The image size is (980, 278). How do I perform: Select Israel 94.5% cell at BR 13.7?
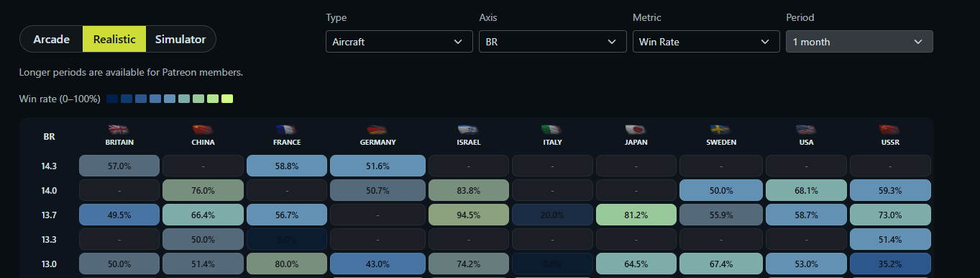(468, 215)
